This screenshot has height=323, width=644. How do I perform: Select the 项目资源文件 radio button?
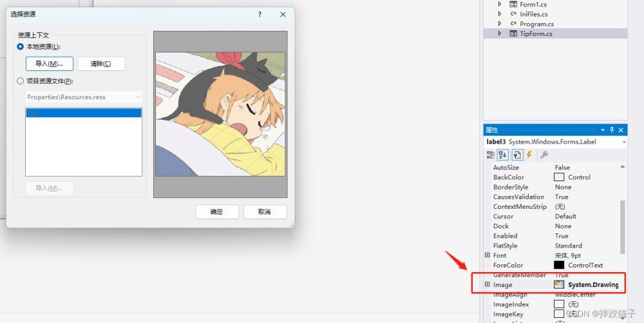[20, 81]
